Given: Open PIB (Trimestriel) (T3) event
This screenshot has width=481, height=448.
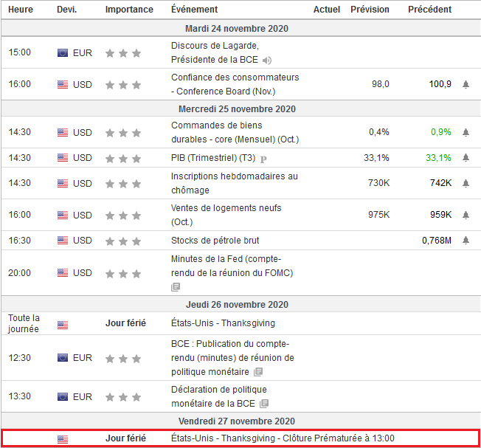Looking at the screenshot, I should (x=213, y=158).
